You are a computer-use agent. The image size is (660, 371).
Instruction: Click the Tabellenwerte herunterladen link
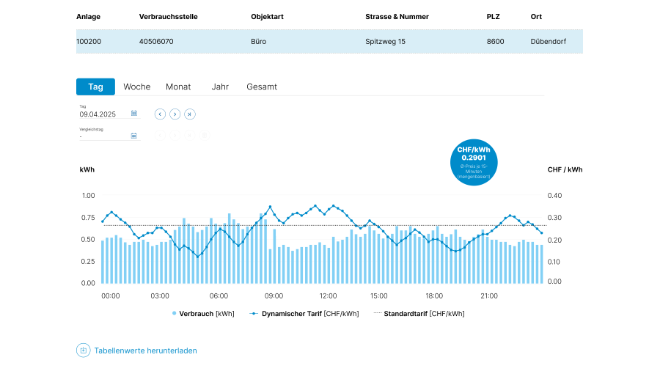tap(146, 351)
